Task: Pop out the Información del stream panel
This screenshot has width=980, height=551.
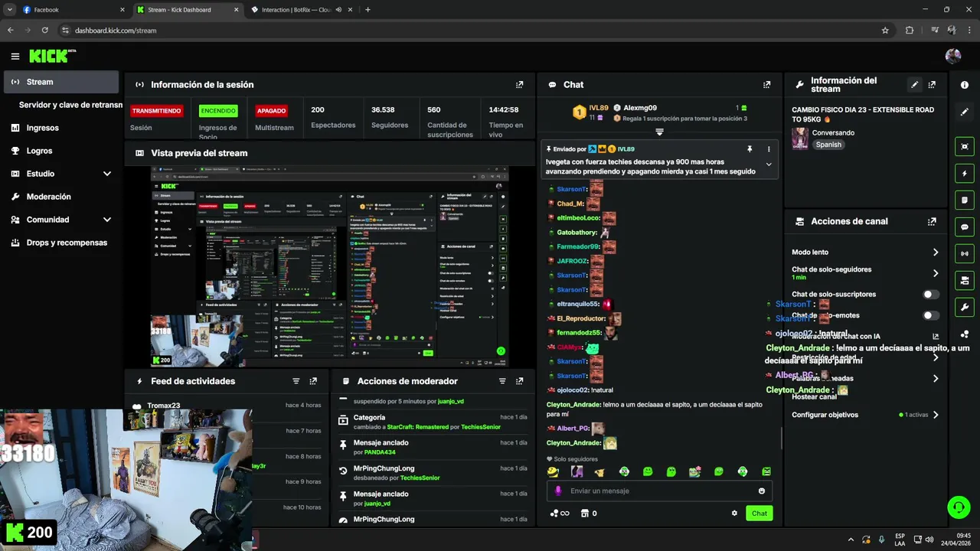Action: tap(932, 85)
